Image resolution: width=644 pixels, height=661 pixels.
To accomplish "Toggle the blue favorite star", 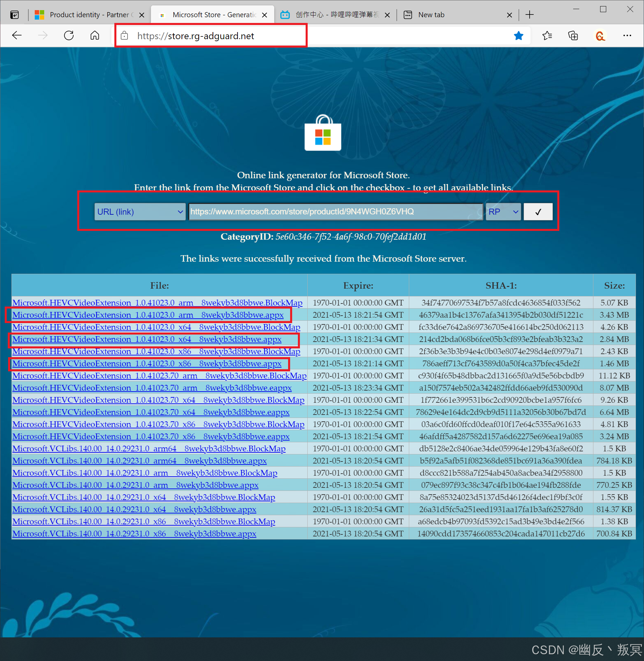I will (519, 35).
